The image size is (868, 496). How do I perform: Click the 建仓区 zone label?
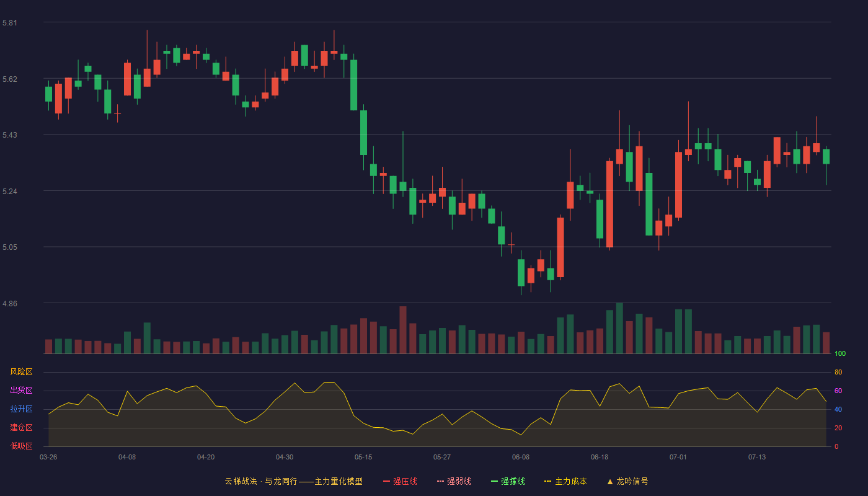21,428
